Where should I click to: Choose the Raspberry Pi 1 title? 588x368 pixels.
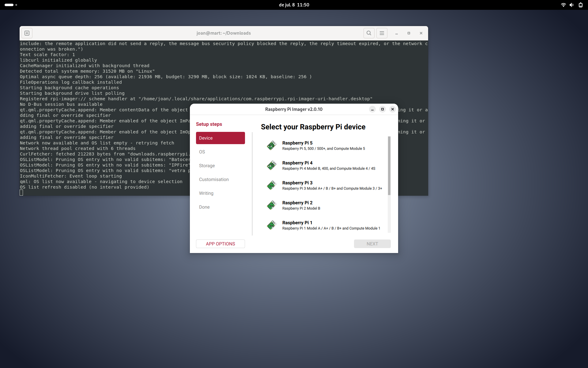297,223
